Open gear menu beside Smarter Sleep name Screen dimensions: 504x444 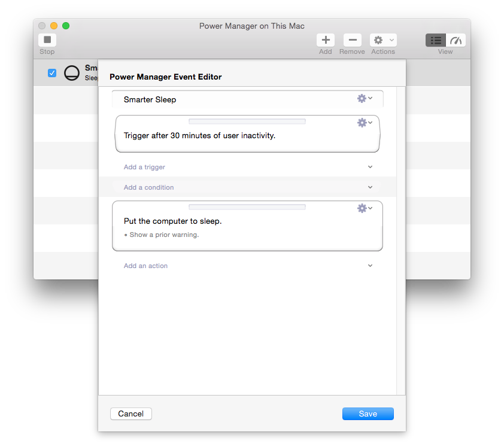click(x=365, y=98)
